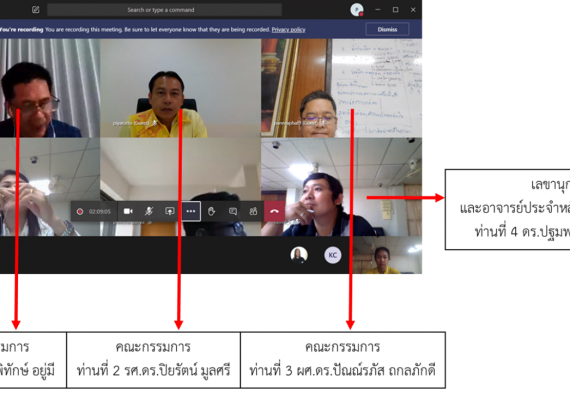
Task: Click the new chat compose icon
Action: [36, 10]
